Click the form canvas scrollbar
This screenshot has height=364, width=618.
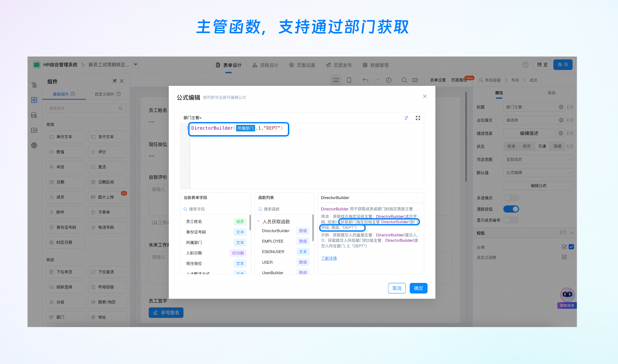coord(466,137)
